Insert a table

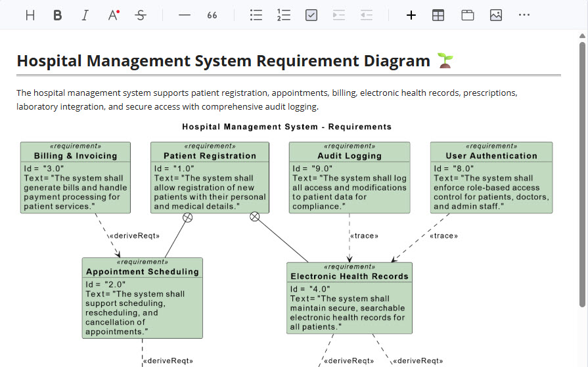tap(438, 15)
